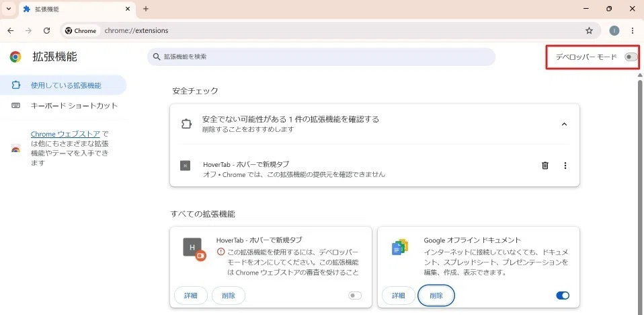Click the Google オフライン ドキュメント card icon
This screenshot has width=644, height=315.
400,247
